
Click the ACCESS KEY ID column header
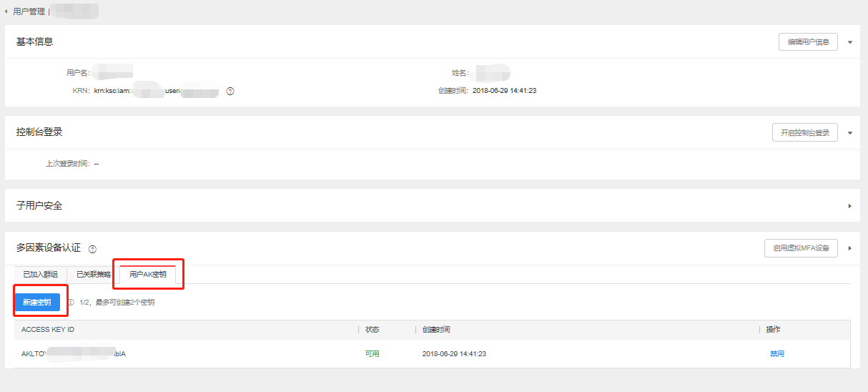click(48, 330)
